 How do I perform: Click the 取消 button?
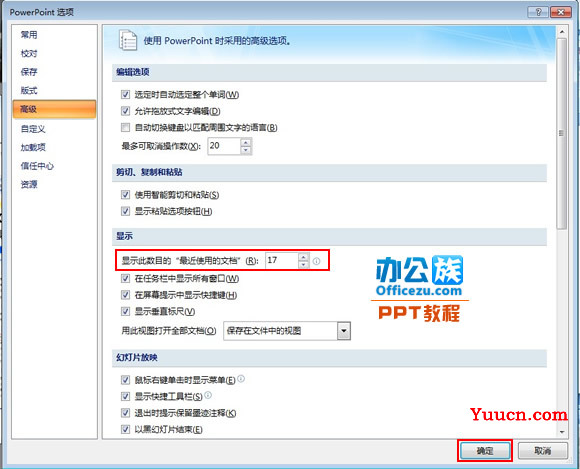point(543,451)
